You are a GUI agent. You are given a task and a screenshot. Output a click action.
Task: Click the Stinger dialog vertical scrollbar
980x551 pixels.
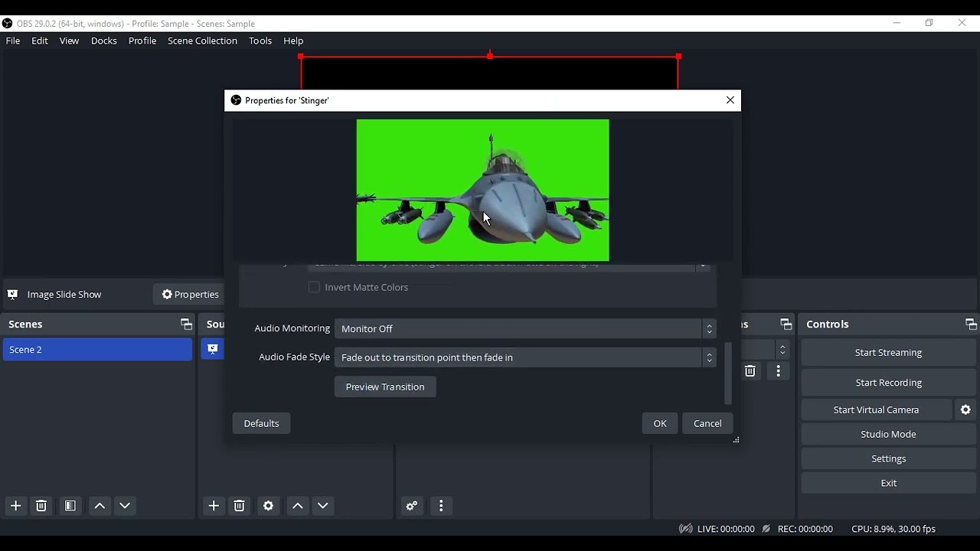tap(728, 373)
